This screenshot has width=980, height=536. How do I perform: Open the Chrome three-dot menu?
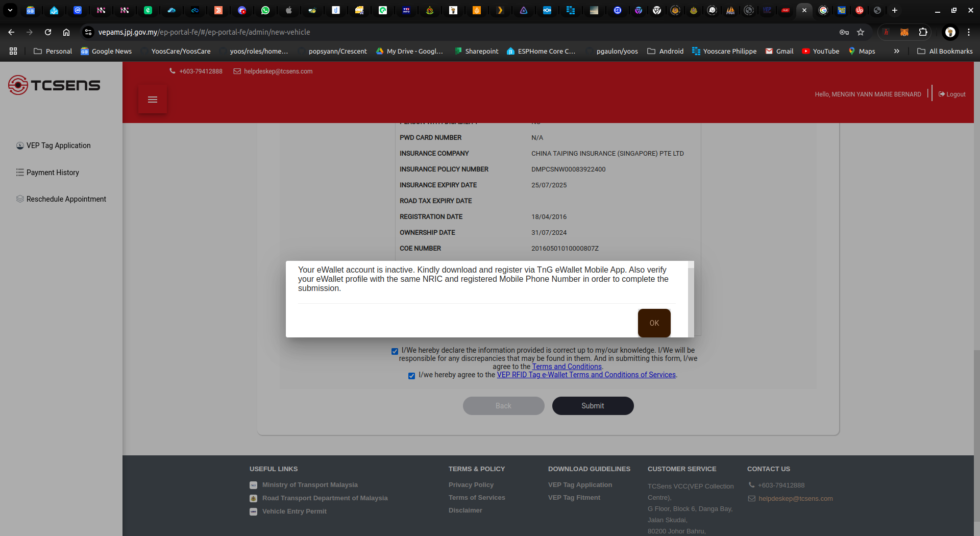click(968, 32)
